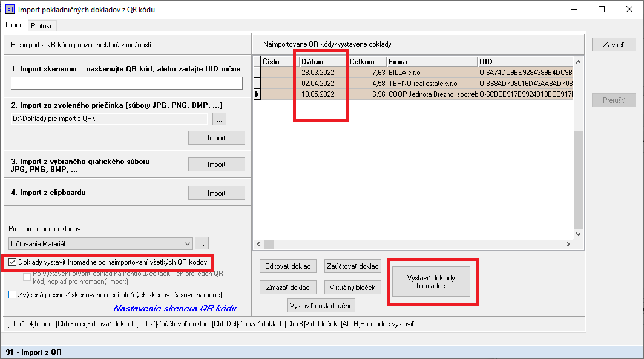Click the Editovať doklad button
Image resolution: width=644 pixels, height=359 pixels.
tap(288, 266)
